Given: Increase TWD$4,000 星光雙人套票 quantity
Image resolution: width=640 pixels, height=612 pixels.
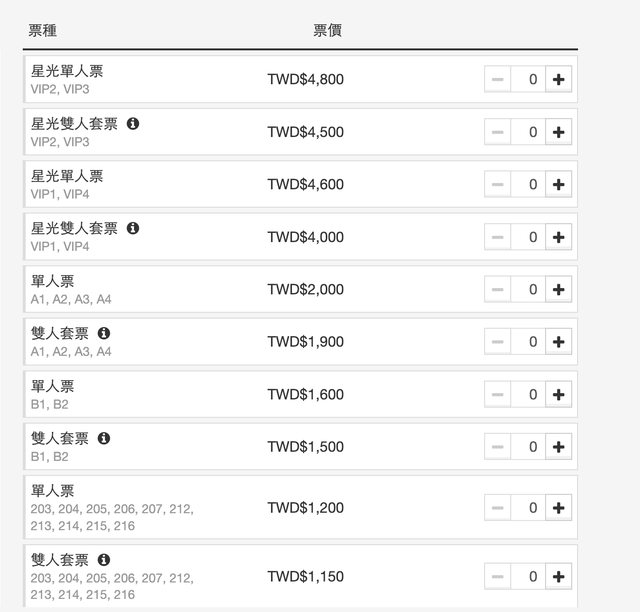Looking at the screenshot, I should click(558, 237).
